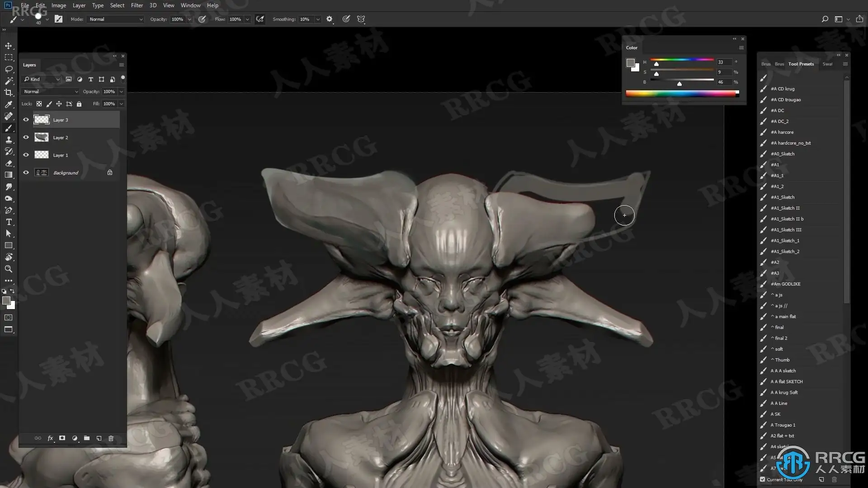Choose the #Am GODLIKE tool preset
Screen dimensions: 868x488
click(785, 284)
